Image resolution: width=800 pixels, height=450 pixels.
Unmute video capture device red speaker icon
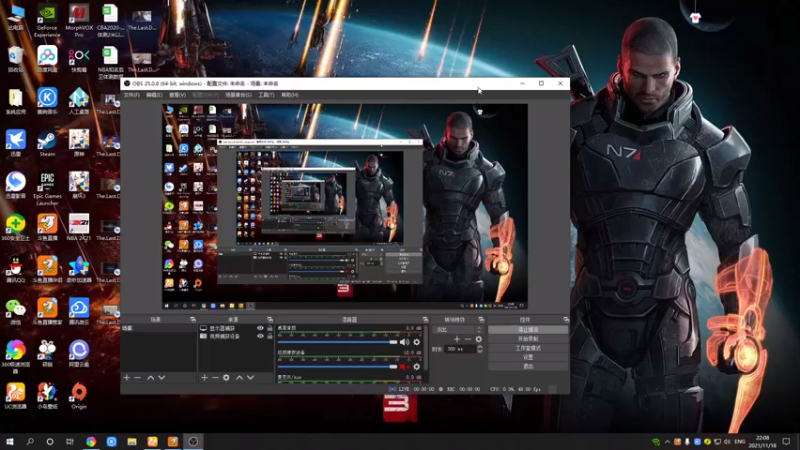[405, 366]
